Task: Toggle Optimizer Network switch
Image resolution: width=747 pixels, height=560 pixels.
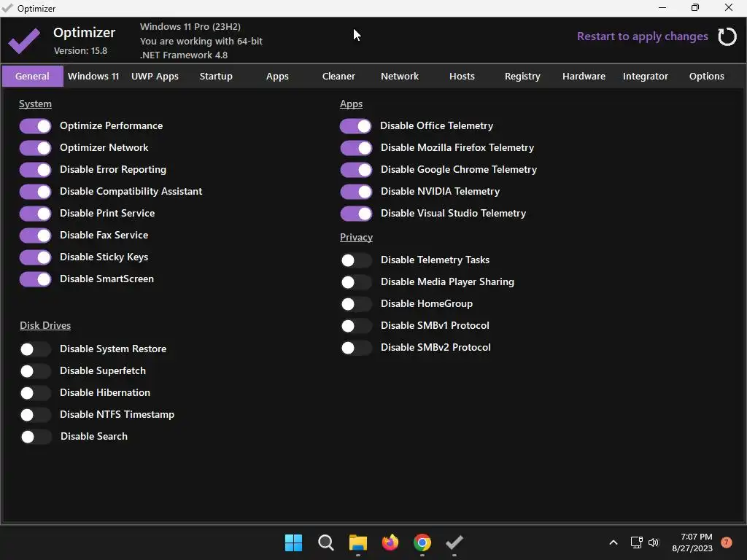Action: [x=35, y=148]
